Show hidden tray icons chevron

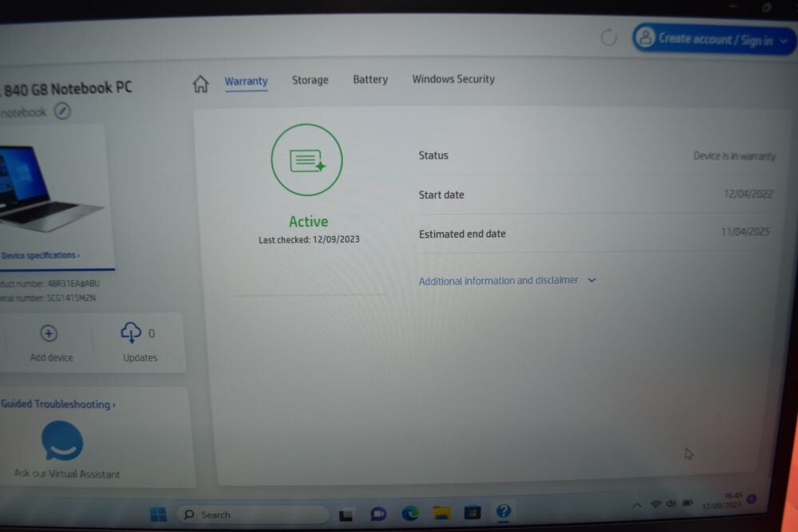(637, 505)
